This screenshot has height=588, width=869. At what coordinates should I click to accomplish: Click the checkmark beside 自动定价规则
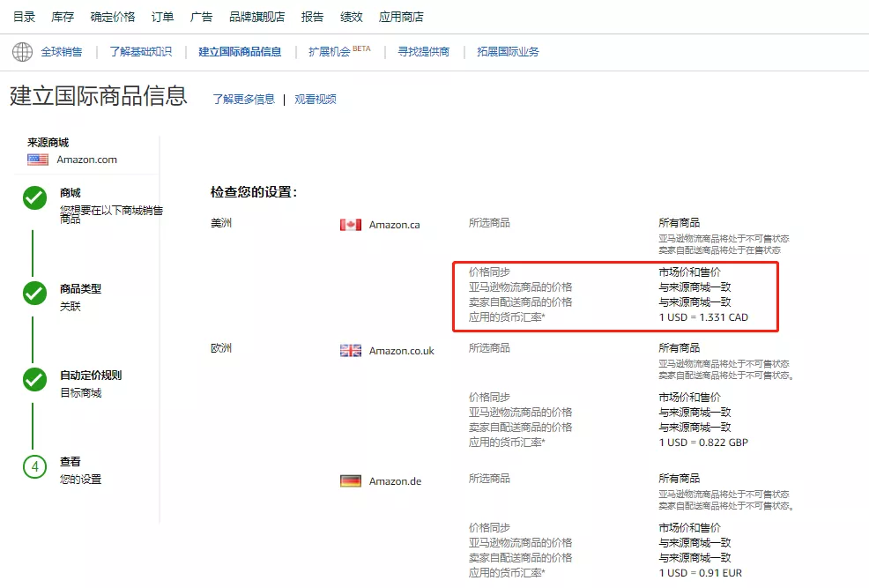pos(33,380)
